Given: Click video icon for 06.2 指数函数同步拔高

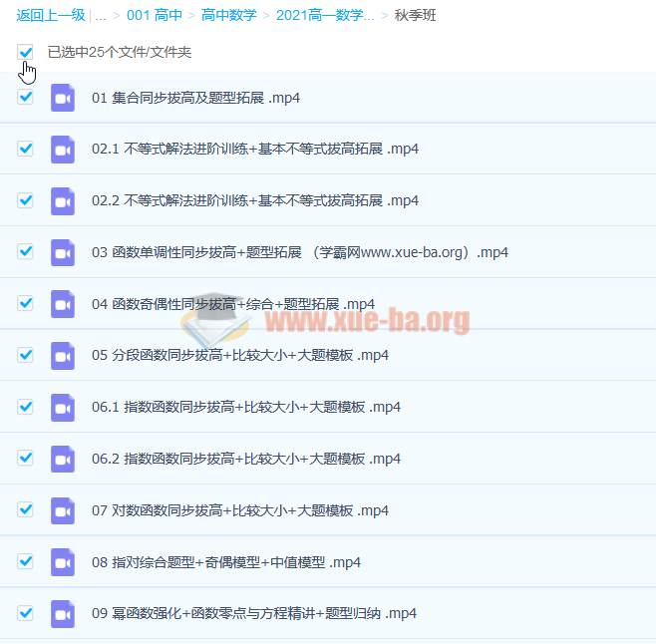Looking at the screenshot, I should pyautogui.click(x=63, y=459).
